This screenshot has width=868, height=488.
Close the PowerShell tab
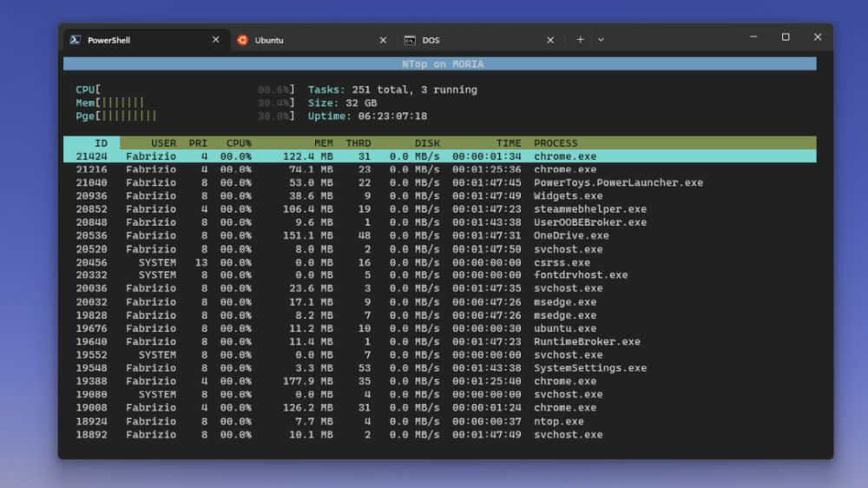pos(216,40)
